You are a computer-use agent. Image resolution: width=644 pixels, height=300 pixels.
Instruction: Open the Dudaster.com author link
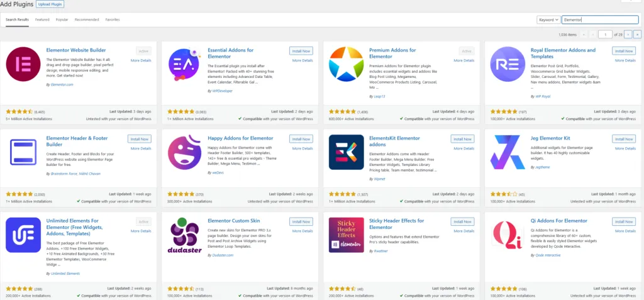coord(223,255)
